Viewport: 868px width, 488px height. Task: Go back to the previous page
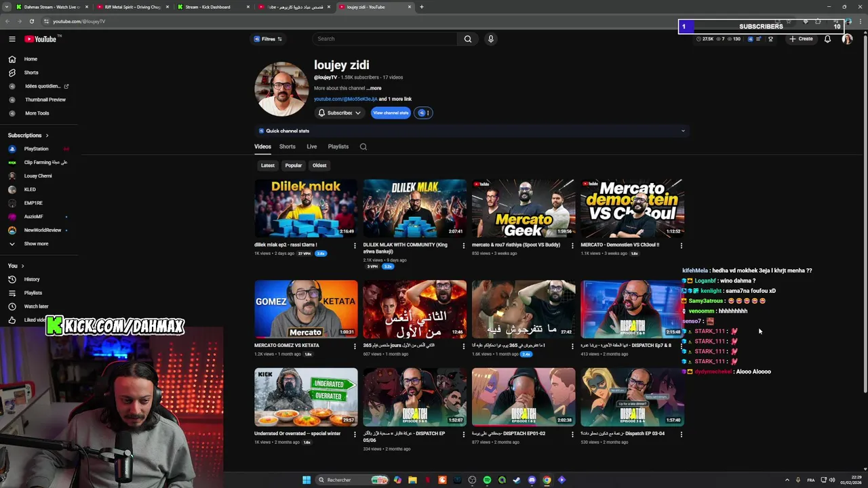[x=7, y=21]
